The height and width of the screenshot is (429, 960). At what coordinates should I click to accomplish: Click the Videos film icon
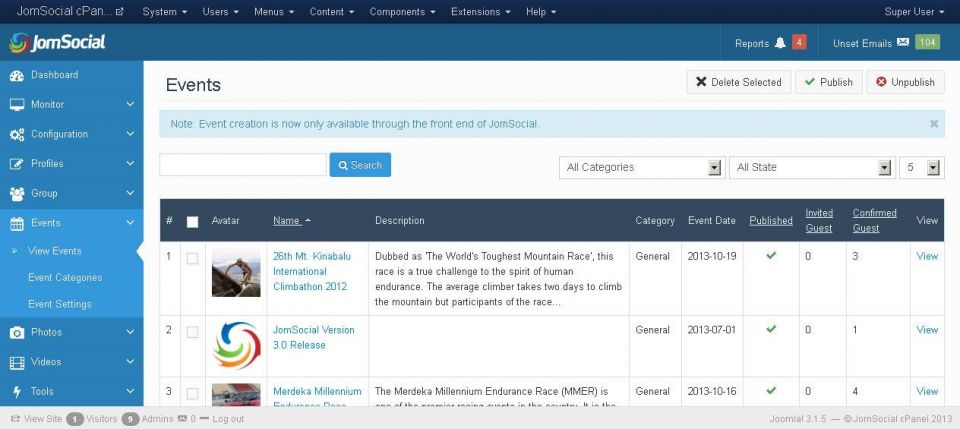point(17,362)
